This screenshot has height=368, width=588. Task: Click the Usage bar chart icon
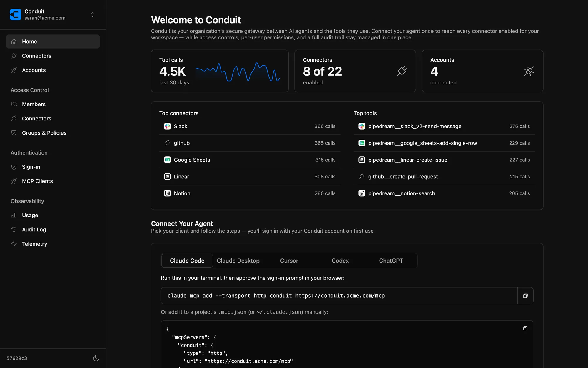point(14,215)
